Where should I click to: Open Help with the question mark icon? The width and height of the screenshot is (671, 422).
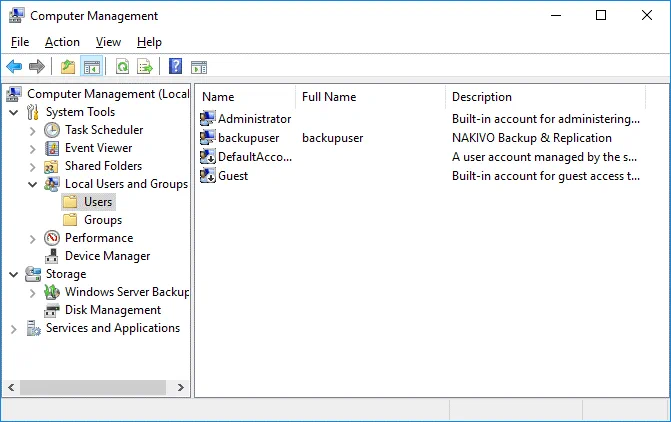tap(175, 67)
